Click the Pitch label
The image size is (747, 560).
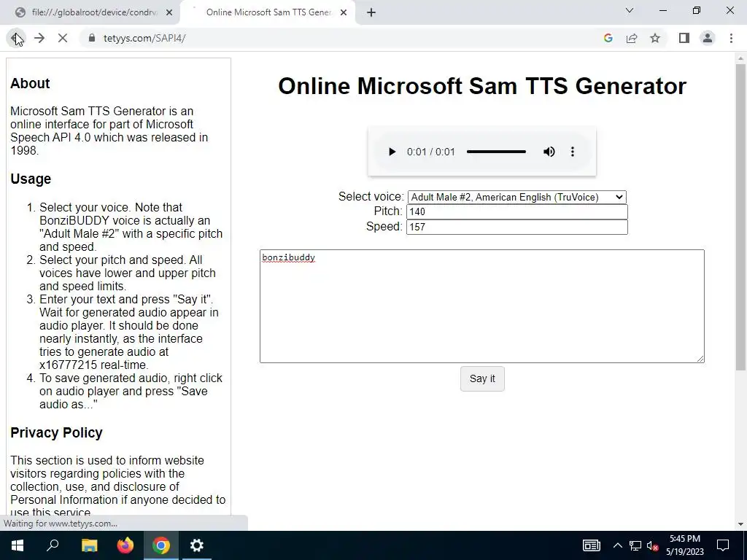point(388,211)
